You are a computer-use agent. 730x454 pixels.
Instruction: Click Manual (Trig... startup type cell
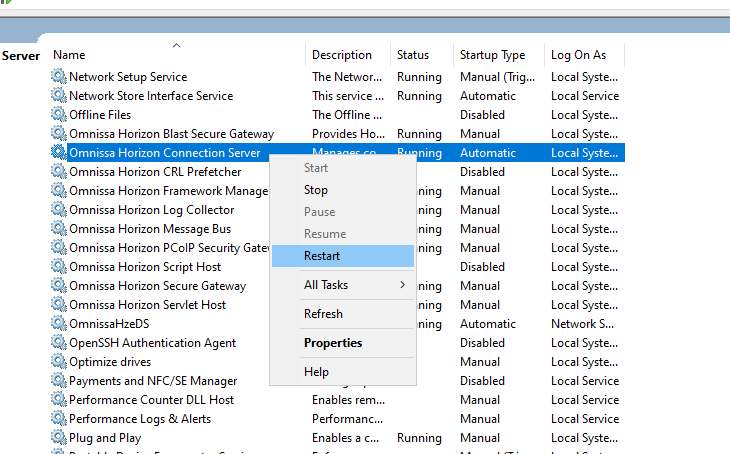click(497, 77)
